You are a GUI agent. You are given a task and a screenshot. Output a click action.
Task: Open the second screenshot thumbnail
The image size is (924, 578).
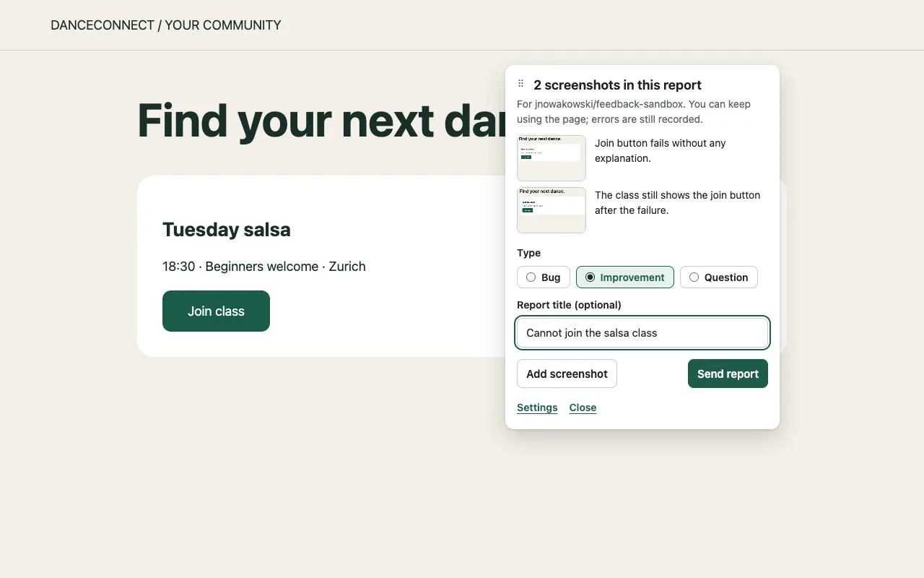tap(552, 210)
